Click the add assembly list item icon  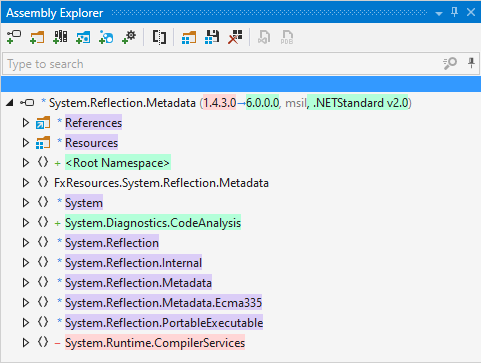(14, 37)
